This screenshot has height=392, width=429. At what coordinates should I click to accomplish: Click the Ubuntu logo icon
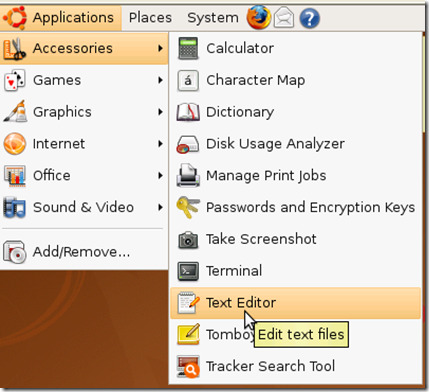pyautogui.click(x=15, y=17)
